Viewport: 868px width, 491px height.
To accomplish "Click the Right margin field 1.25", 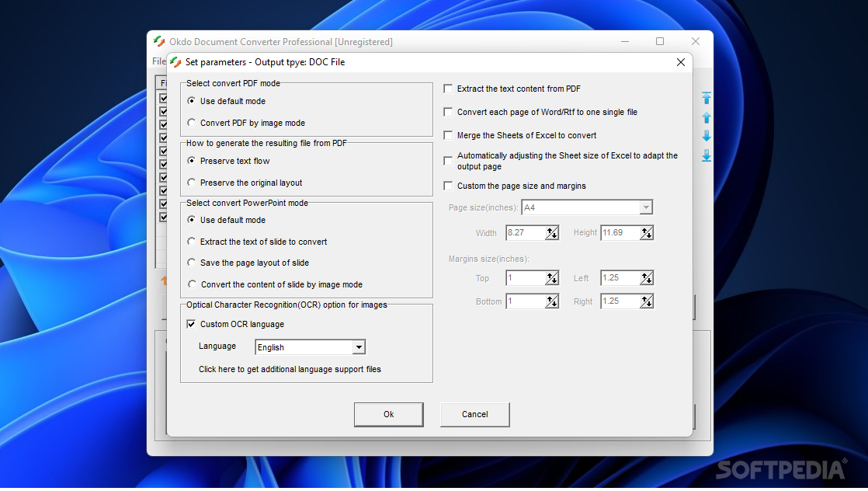I will pyautogui.click(x=620, y=301).
